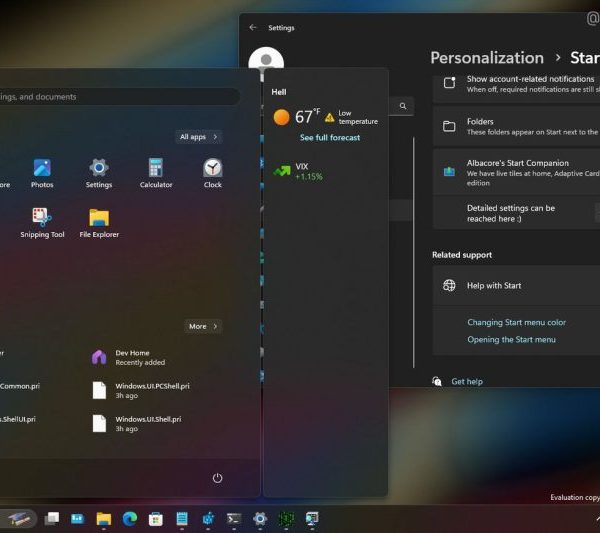Open recommended file Windows.UI.PCShell.pri
This screenshot has width=600, height=533.
[140, 390]
